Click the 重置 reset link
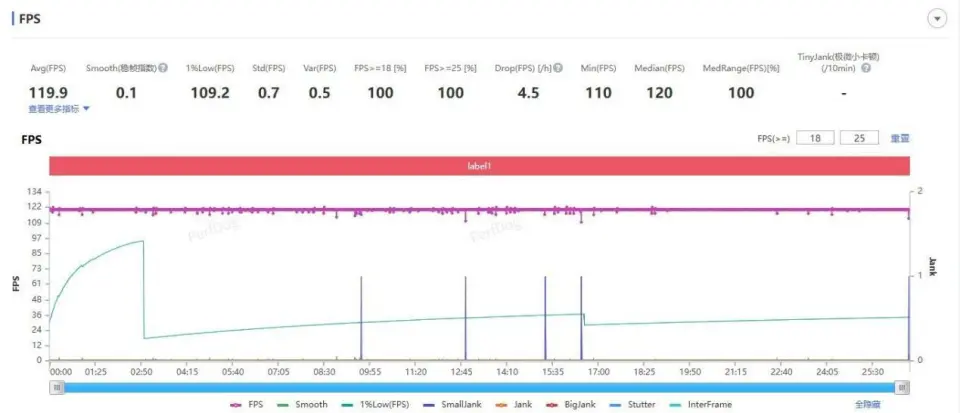The height and width of the screenshot is (413, 960). pos(900,138)
